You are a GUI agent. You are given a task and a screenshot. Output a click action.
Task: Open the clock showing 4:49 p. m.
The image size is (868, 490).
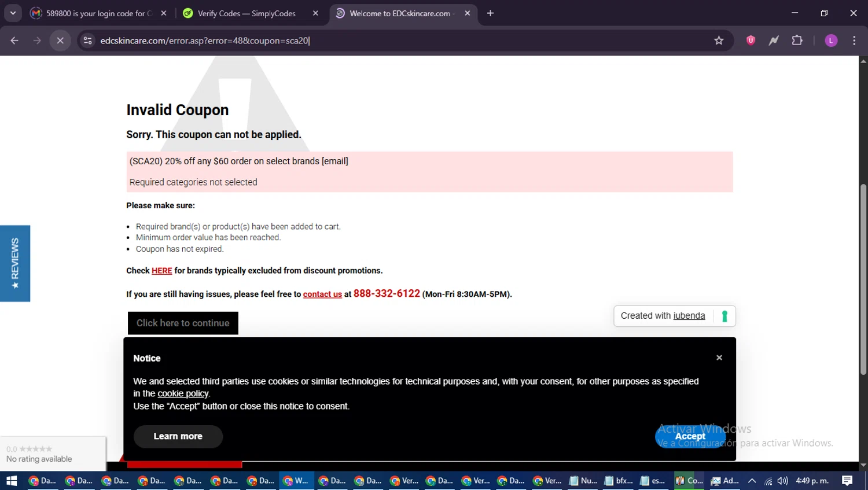pyautogui.click(x=812, y=481)
